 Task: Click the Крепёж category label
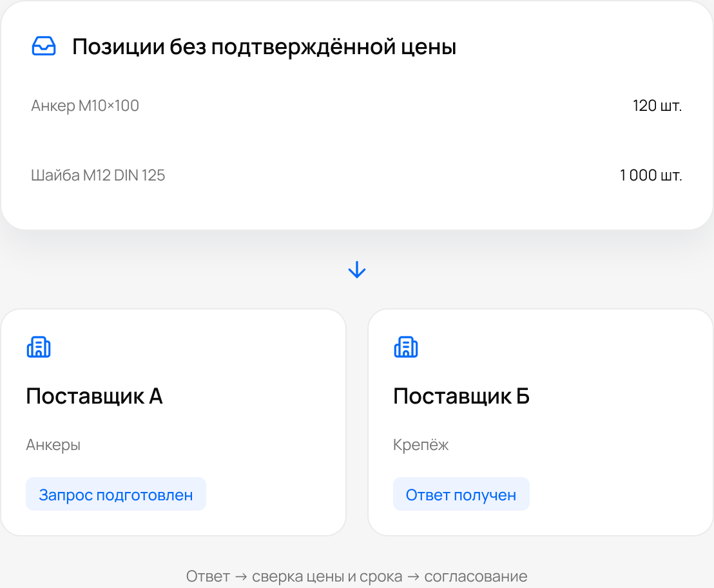click(421, 444)
